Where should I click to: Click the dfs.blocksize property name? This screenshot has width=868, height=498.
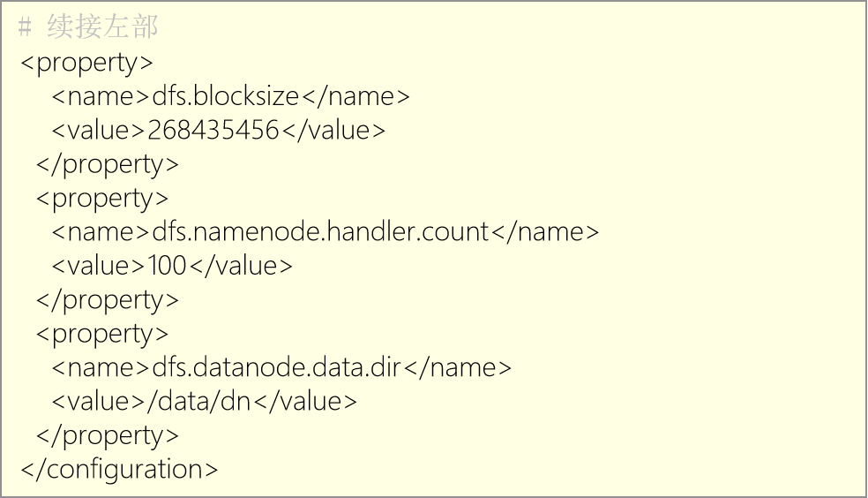tap(225, 96)
